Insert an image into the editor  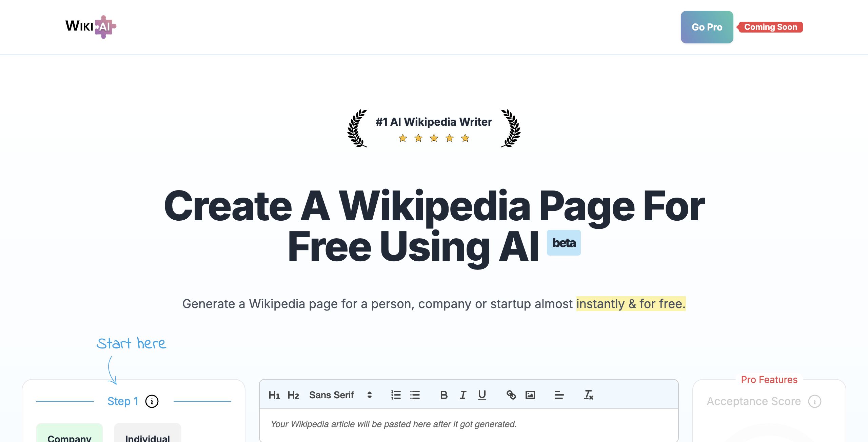530,395
